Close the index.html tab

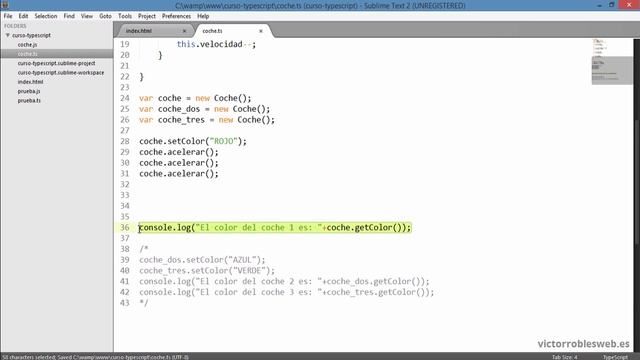[184, 31]
